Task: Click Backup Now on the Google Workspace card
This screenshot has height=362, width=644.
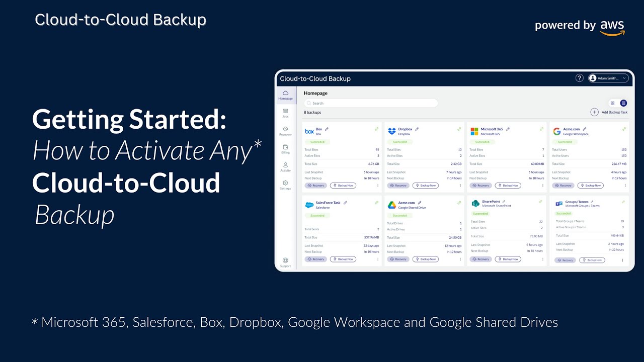Action: click(x=591, y=186)
